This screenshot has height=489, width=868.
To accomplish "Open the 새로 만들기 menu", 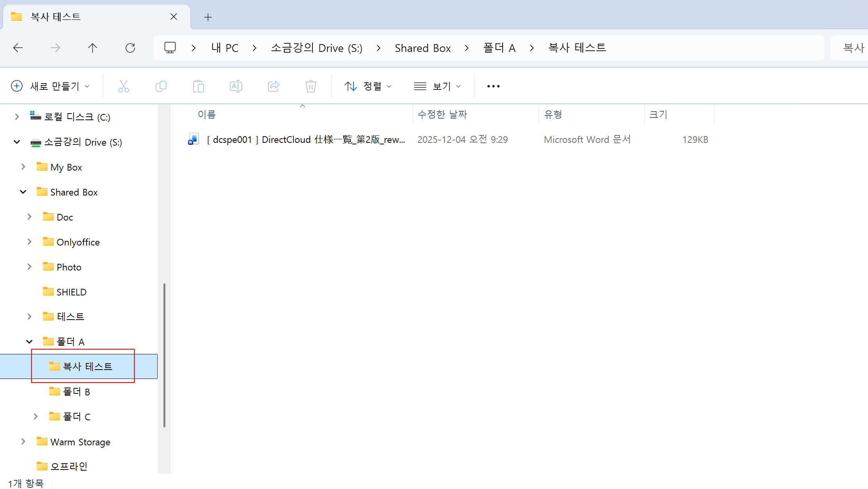I will (x=50, y=86).
